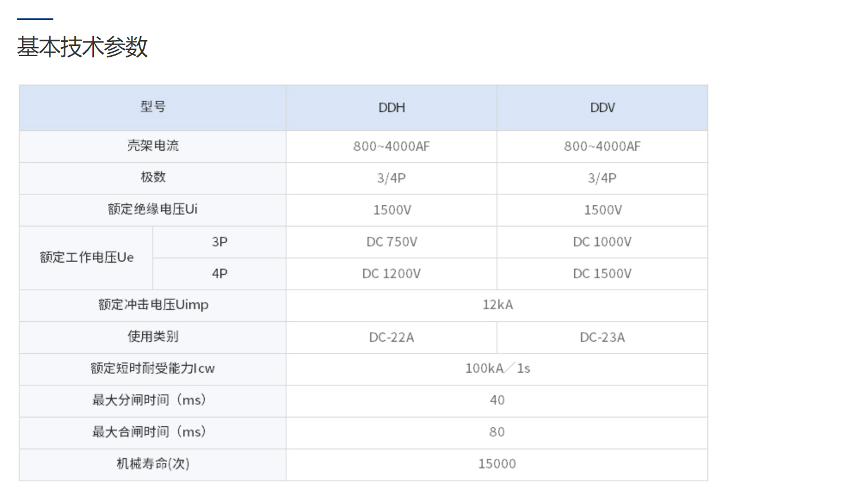The width and height of the screenshot is (868, 499).
Task: Click the DC 750V value cell
Action: 391,242
